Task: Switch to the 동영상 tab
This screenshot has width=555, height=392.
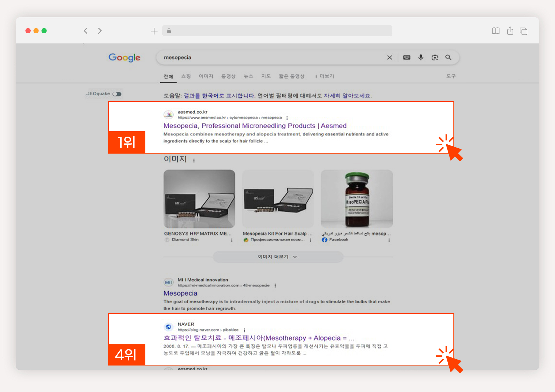Action: (228, 76)
